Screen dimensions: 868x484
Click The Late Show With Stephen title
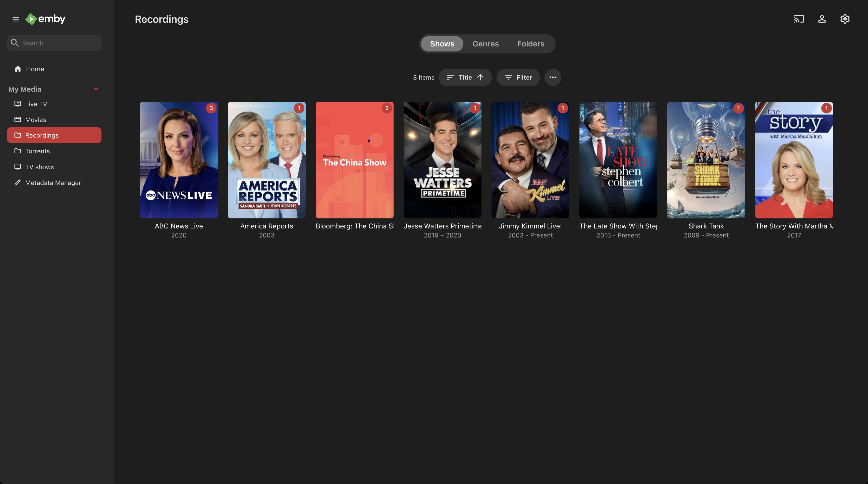(618, 226)
